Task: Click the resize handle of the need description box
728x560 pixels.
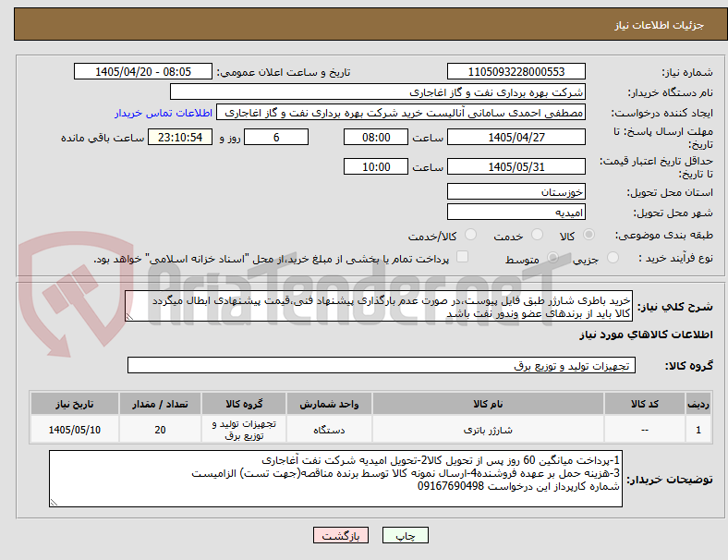Action: click(129, 317)
